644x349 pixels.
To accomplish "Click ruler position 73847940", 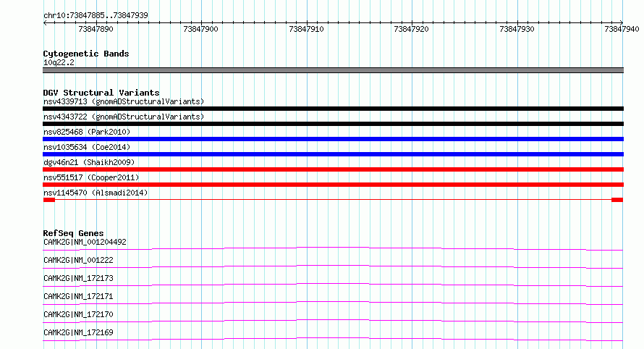I will (x=622, y=29).
